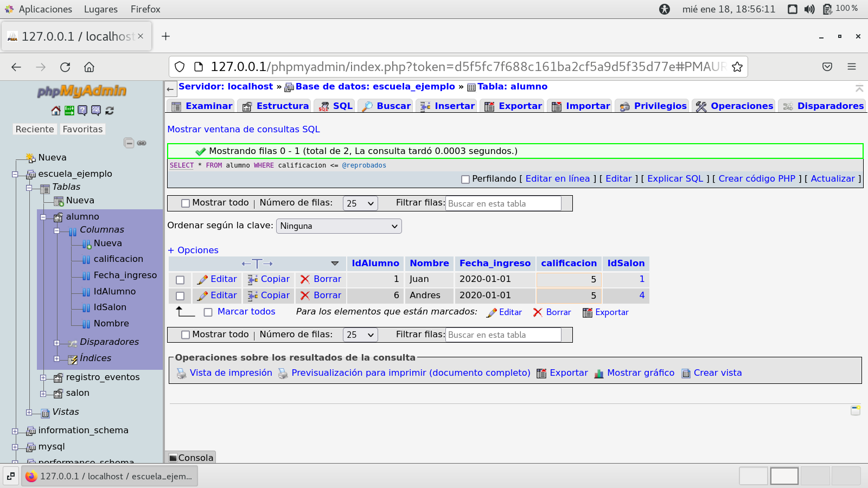The width and height of the screenshot is (868, 488).
Task: Expand the registro_eventos table tree node
Action: click(x=43, y=377)
